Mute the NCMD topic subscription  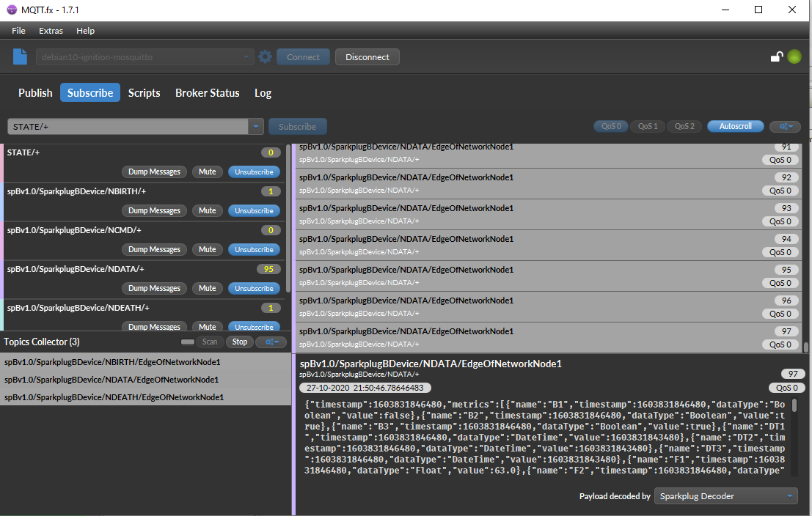point(208,250)
